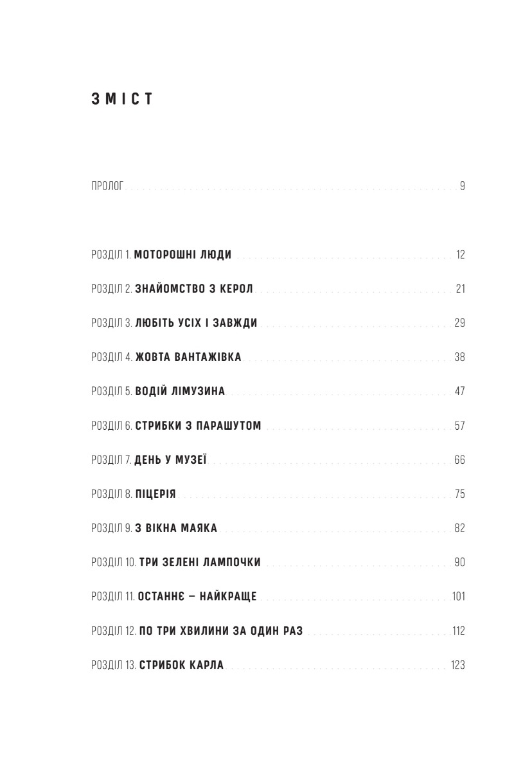Viewport: 532px width, 771px height.
Task: Click the ЗМІСТ heading
Action: point(121,100)
